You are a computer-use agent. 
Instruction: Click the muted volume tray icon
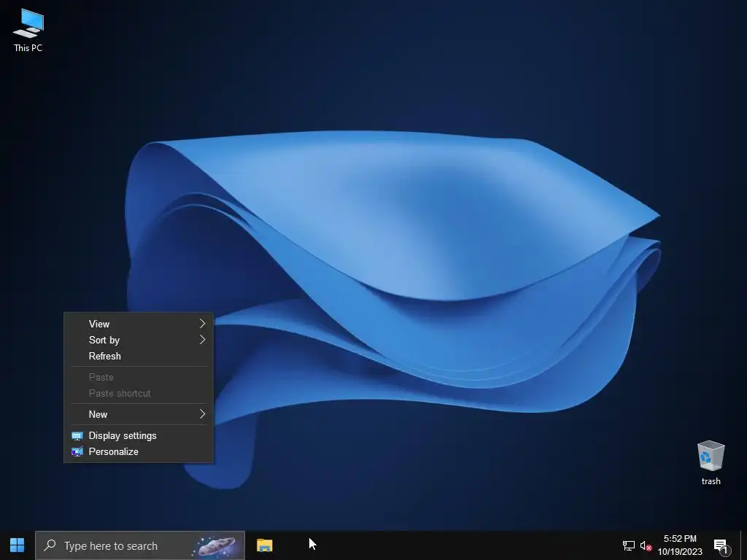pyautogui.click(x=646, y=545)
